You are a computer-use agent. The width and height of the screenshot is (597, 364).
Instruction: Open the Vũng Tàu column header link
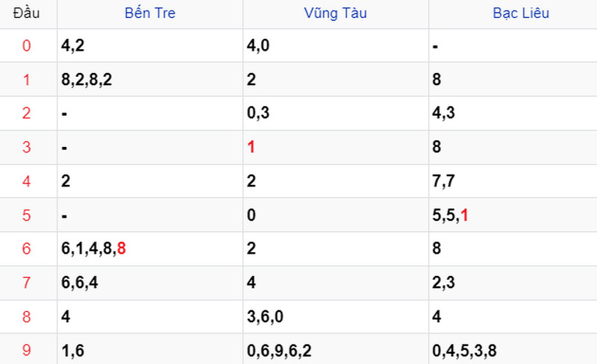[335, 13]
